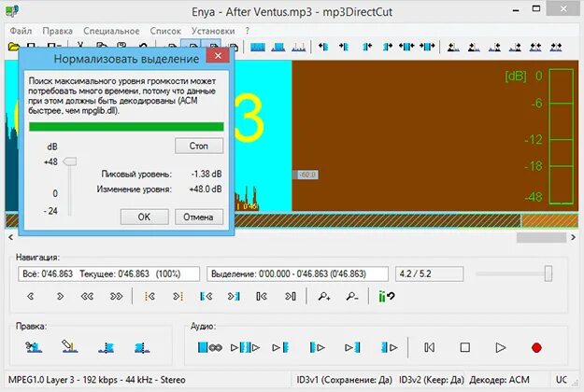Start playback with the triangle Play button
Screen dimensions: 584x392
[x=501, y=348]
